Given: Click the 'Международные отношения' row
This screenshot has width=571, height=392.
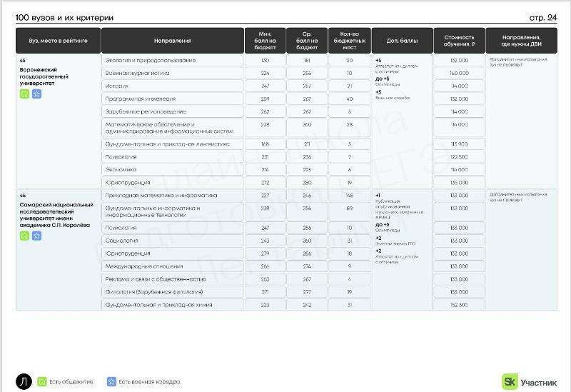Looking at the screenshot, I should coord(172,266).
